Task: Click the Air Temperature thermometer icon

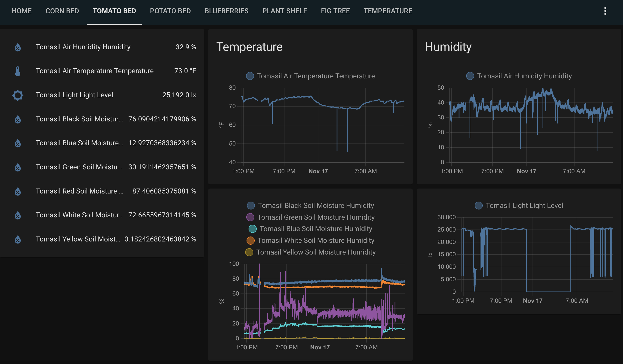Action: pyautogui.click(x=18, y=71)
